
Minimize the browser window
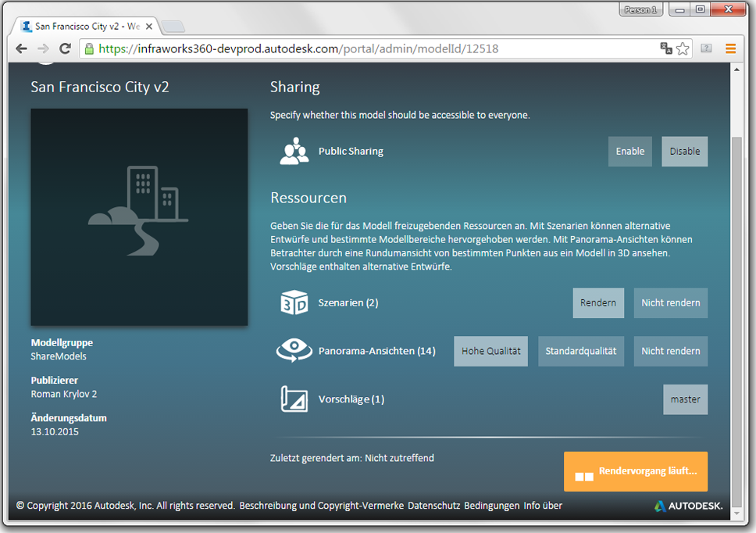[x=679, y=9]
